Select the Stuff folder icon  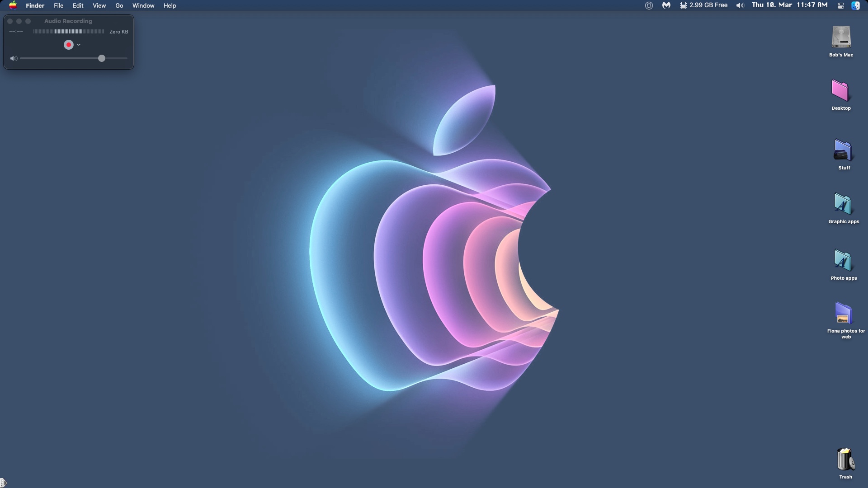pyautogui.click(x=843, y=150)
